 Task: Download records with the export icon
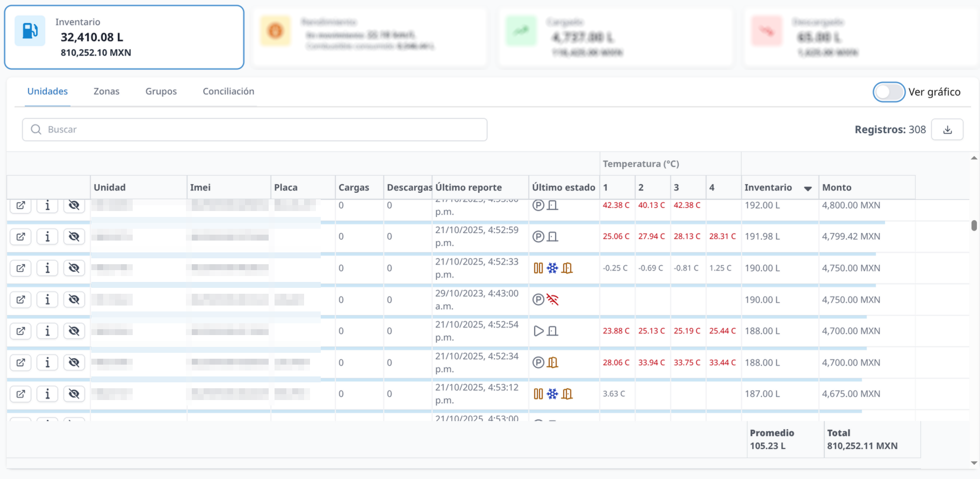(947, 129)
